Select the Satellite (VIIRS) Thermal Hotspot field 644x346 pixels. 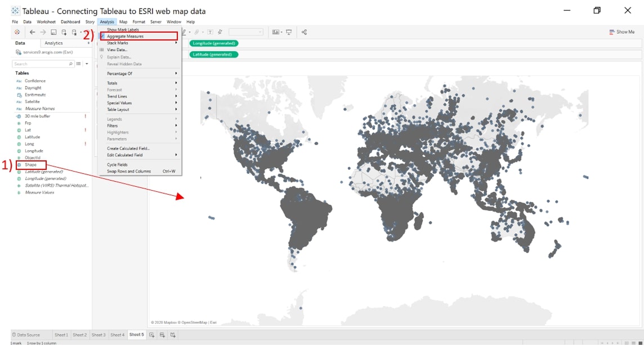[56, 186]
